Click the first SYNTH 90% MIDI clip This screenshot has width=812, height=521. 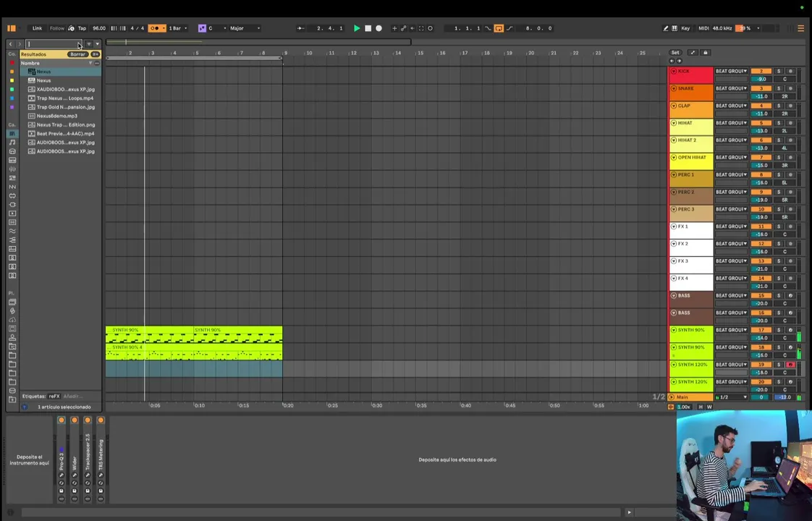coord(150,334)
